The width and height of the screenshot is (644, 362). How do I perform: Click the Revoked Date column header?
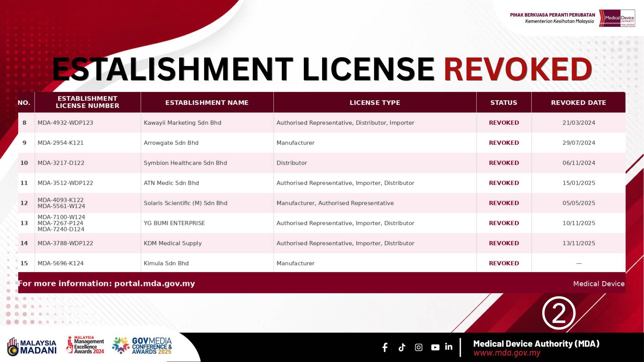(x=579, y=103)
